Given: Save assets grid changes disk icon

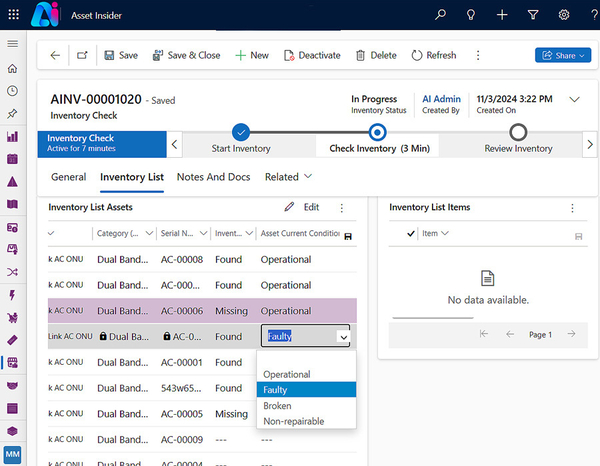Looking at the screenshot, I should [x=348, y=236].
